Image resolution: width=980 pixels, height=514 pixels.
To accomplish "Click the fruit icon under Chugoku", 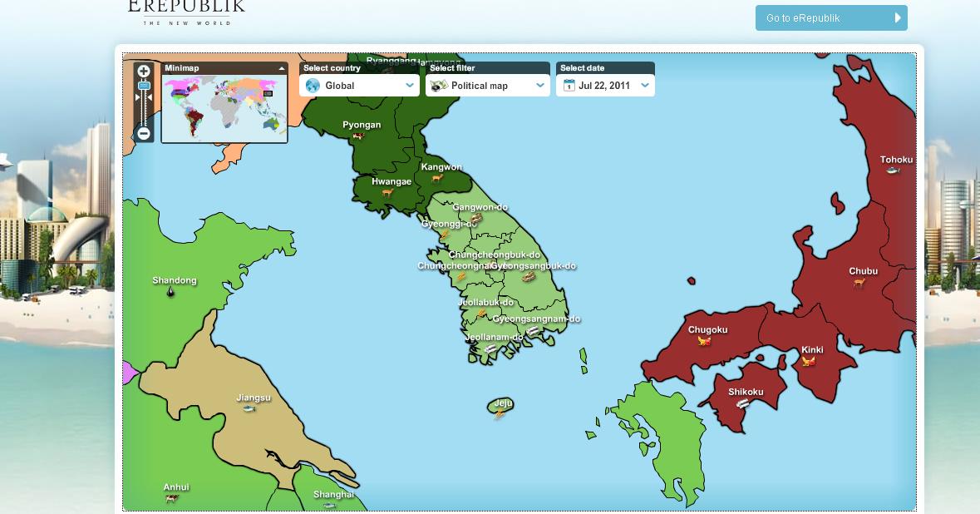I will [x=704, y=341].
